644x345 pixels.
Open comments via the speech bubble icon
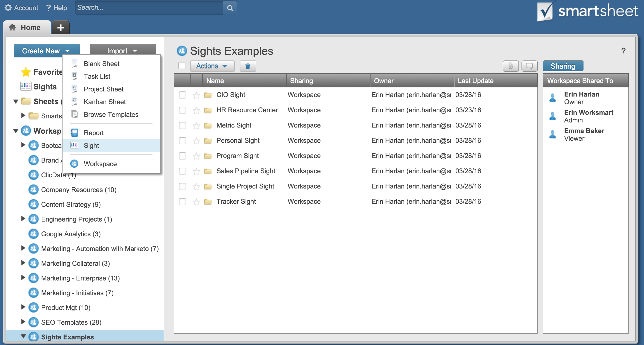coord(529,66)
